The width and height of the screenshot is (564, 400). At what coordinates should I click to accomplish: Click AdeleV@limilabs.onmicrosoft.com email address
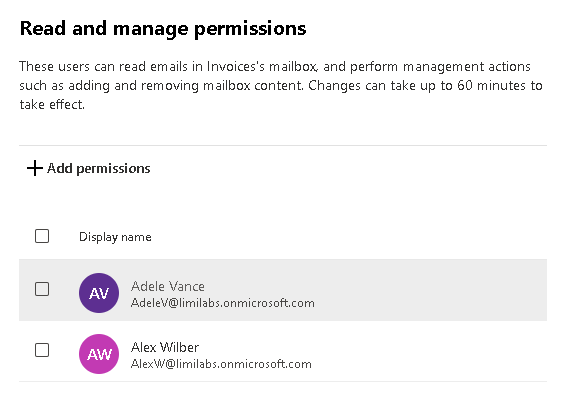[x=223, y=303]
